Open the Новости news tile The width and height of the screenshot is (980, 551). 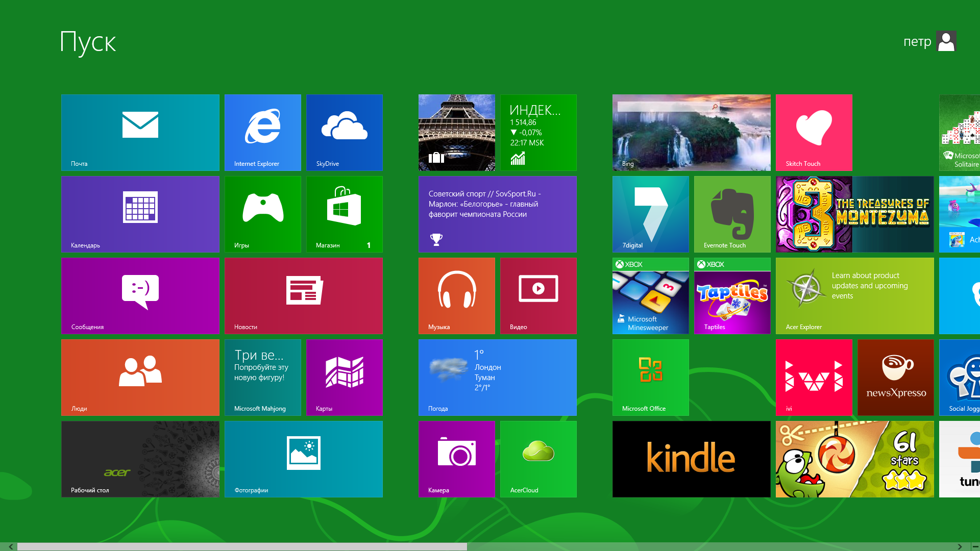pyautogui.click(x=304, y=296)
